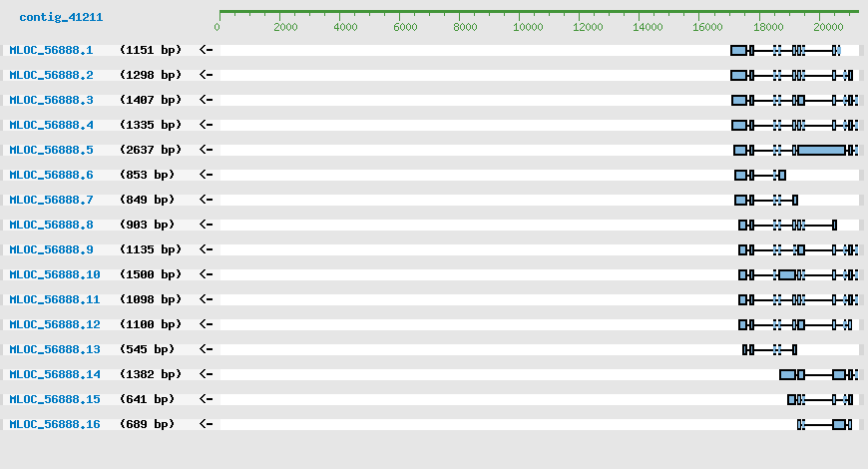Open the contig_41211 link
Viewport: 868px width, 469px height.
61,17
